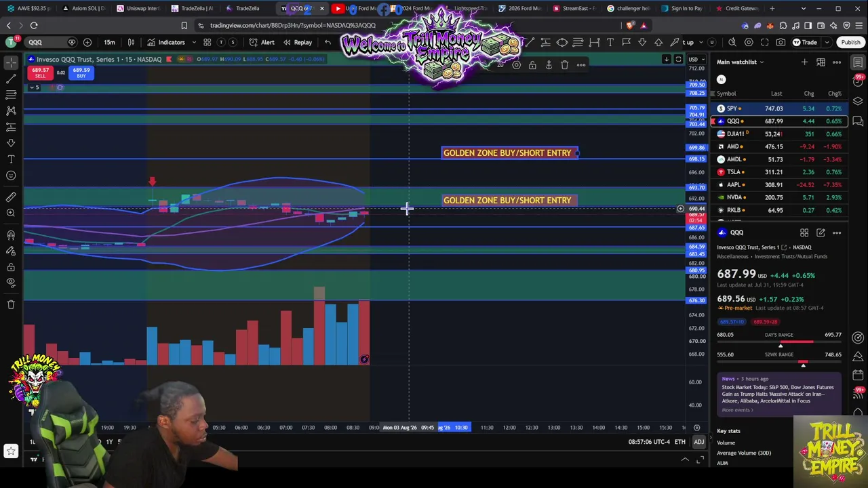Bookmark this page in the address bar
868x488 pixels.
[184, 26]
